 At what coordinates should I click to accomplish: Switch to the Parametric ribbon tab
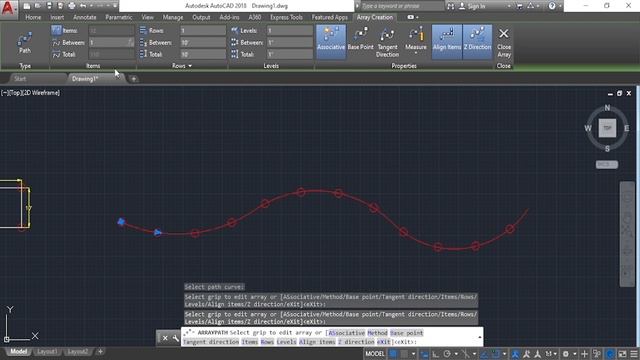tap(119, 17)
